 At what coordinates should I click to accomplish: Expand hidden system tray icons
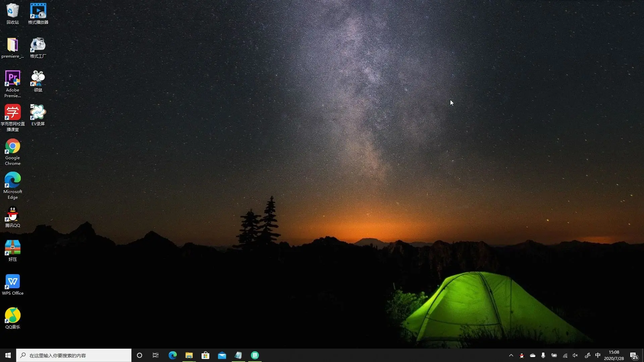pyautogui.click(x=511, y=355)
